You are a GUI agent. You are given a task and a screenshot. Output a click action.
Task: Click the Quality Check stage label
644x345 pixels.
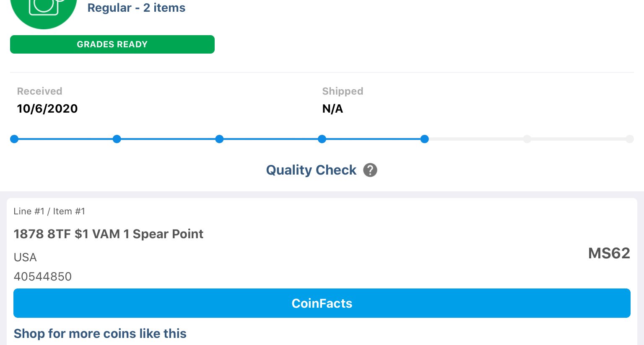click(311, 170)
